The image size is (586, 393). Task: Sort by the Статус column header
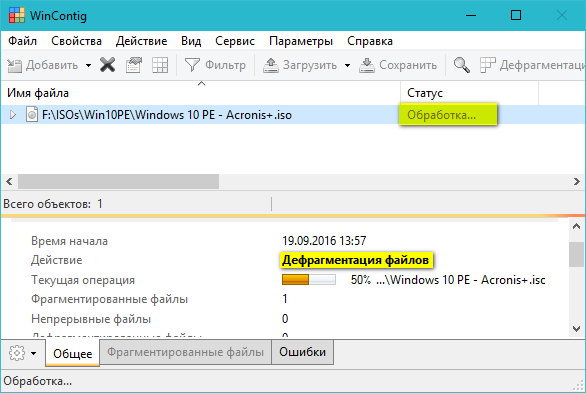pos(469,93)
